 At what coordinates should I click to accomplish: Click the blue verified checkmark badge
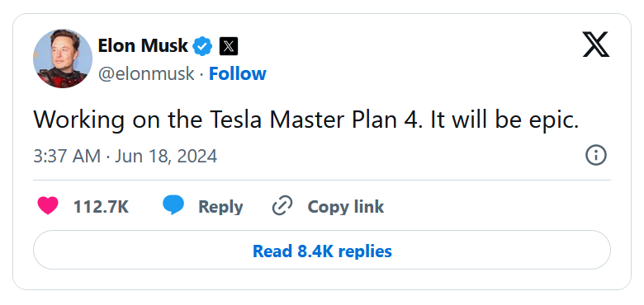coord(203,46)
